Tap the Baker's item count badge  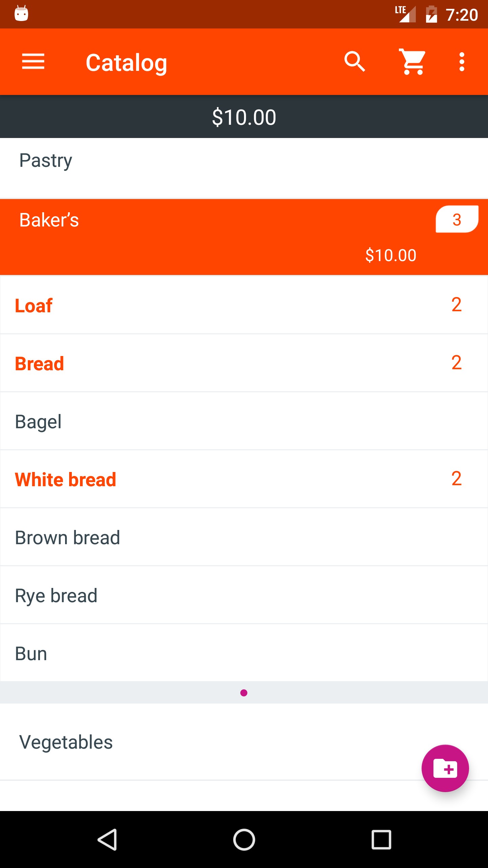click(x=456, y=219)
